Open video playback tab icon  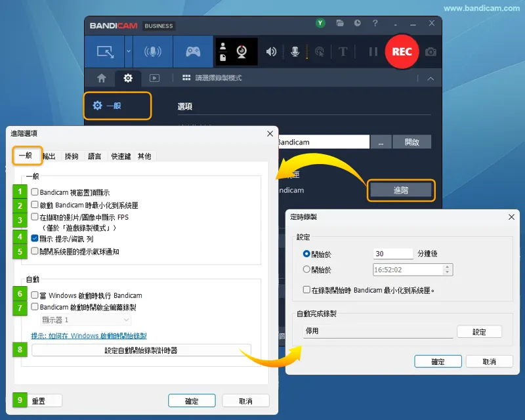tap(154, 78)
